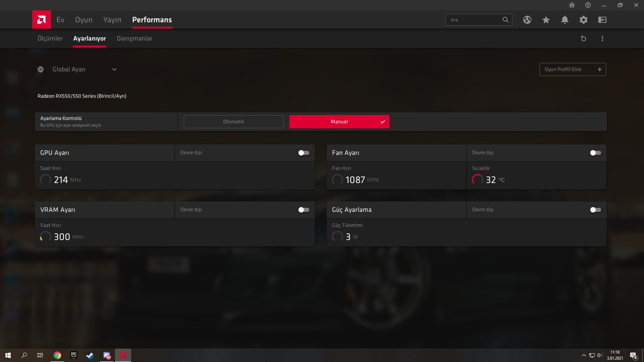Viewport: 644px width, 362px height.
Task: Click Oyun Profili Ekle button
Action: tap(573, 69)
